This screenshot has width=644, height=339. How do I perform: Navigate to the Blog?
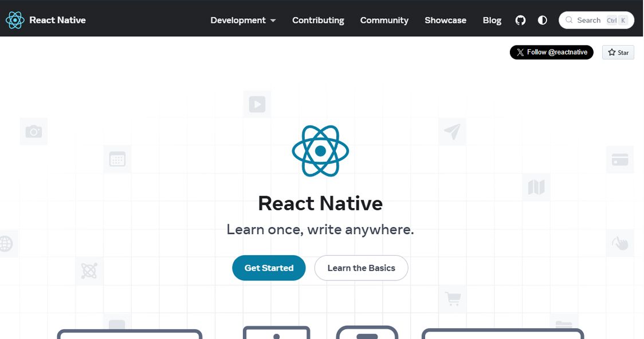492,20
